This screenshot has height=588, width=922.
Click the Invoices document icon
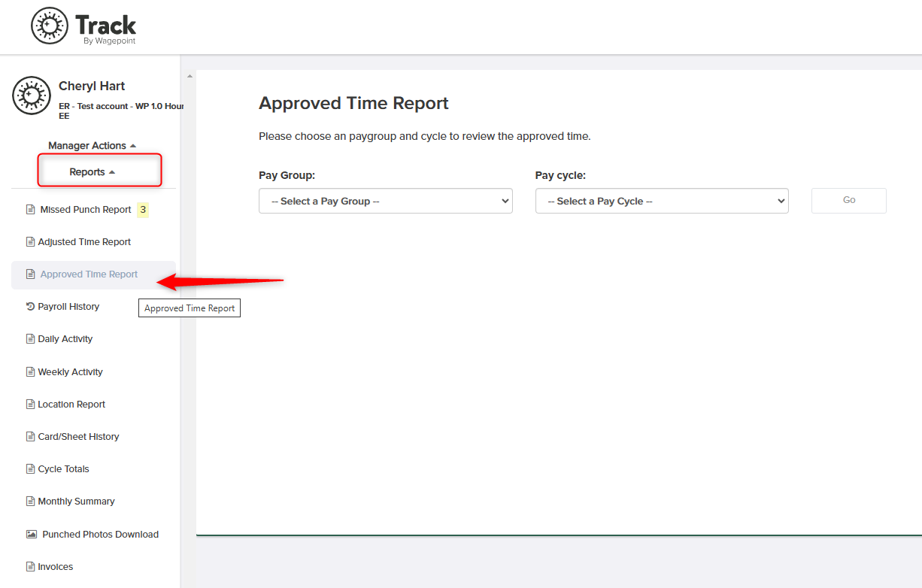click(30, 567)
